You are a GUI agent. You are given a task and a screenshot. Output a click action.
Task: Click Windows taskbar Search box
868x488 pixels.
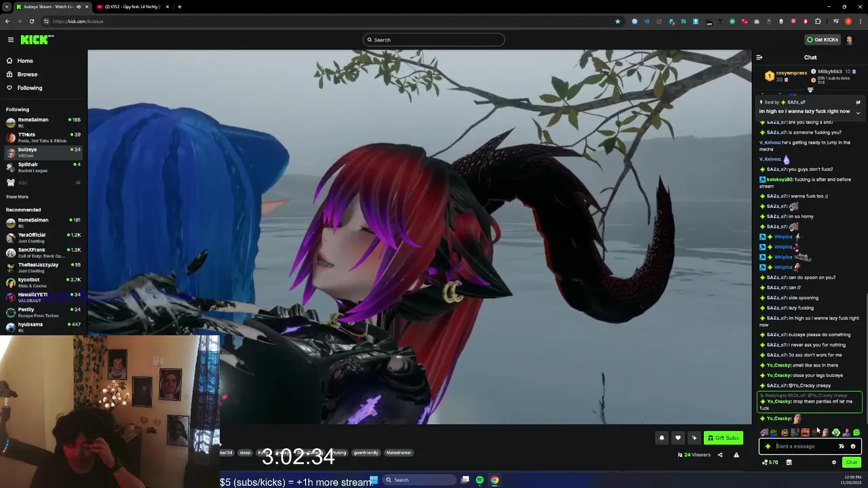[x=419, y=480]
